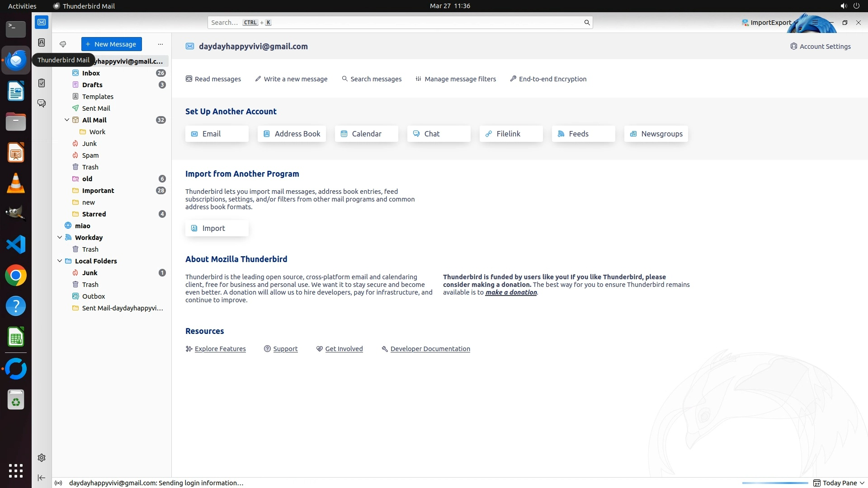Collapse the All Mail folder
This screenshot has height=488, width=868.
[67, 120]
